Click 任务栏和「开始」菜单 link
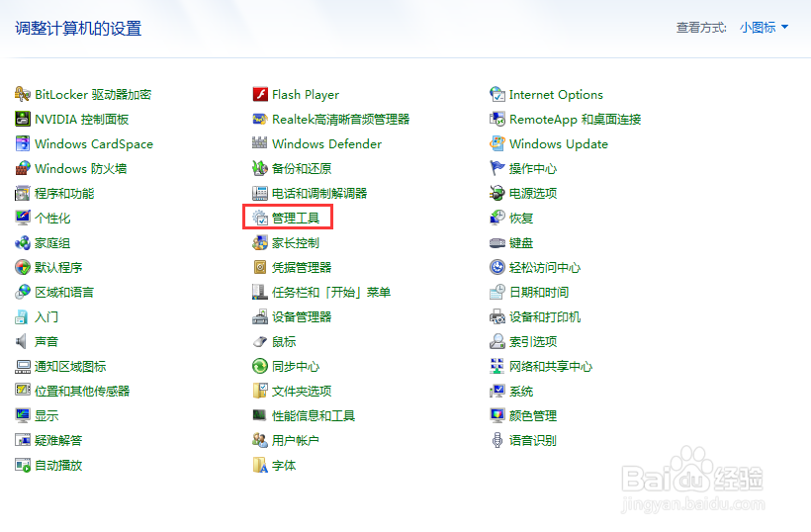 coord(331,292)
